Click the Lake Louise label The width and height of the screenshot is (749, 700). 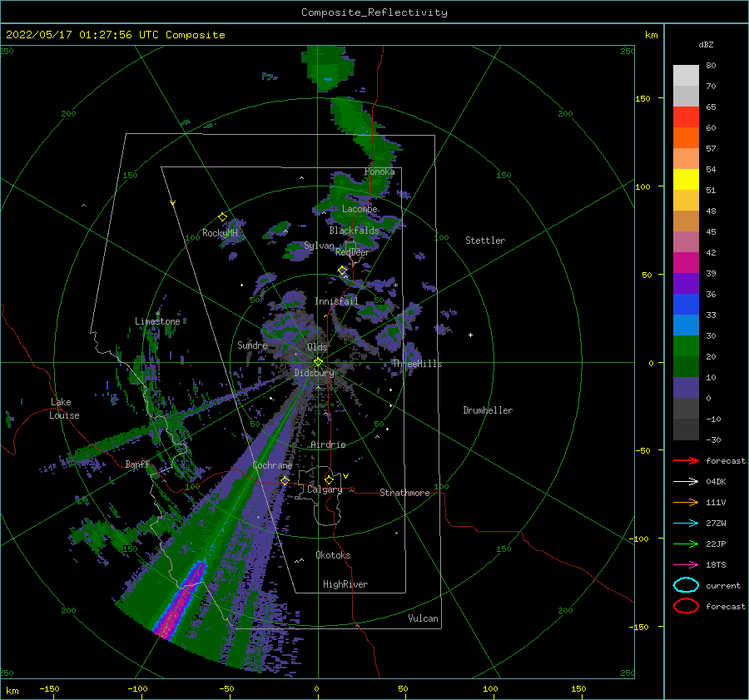click(64, 409)
